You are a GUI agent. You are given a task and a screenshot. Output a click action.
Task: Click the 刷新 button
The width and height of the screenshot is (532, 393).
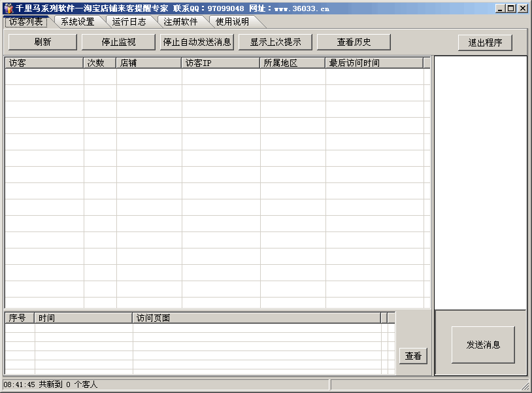click(42, 42)
